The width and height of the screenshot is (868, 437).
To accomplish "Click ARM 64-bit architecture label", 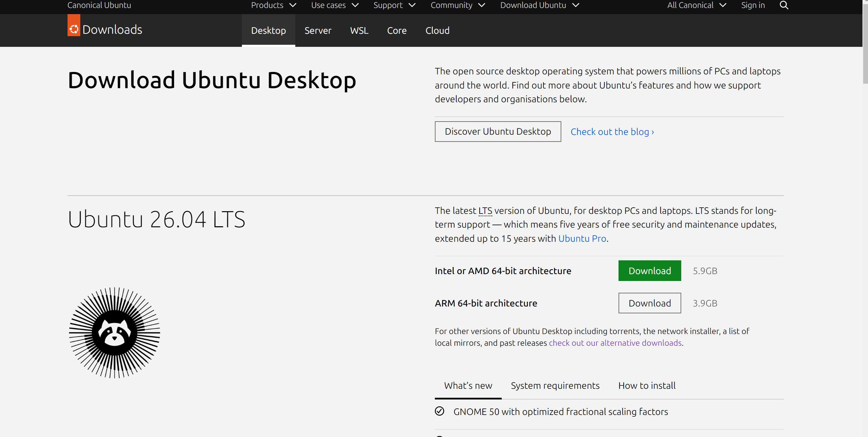I will (486, 303).
